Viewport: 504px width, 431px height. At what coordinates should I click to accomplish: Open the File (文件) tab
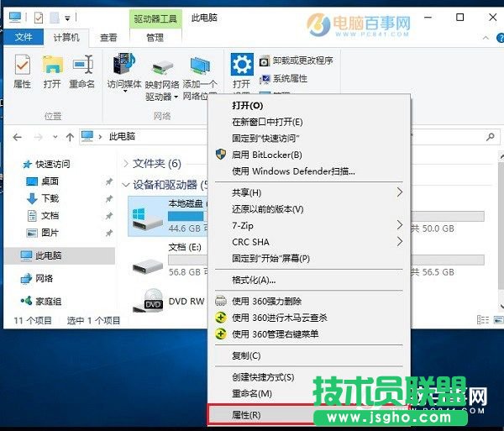[24, 37]
